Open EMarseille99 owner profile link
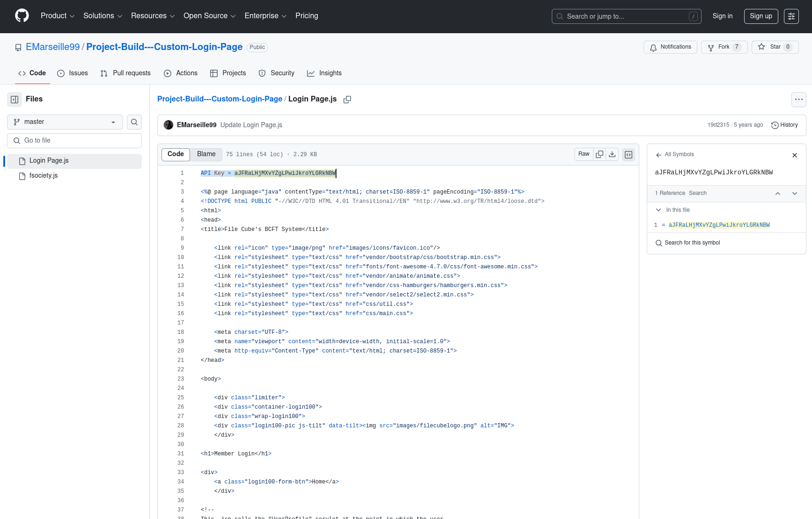The image size is (812, 519). tap(53, 47)
